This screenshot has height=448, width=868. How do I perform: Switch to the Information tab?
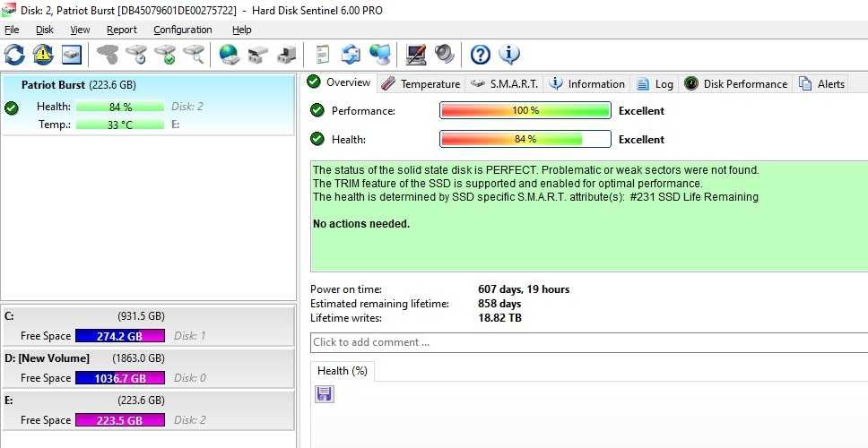pos(587,84)
